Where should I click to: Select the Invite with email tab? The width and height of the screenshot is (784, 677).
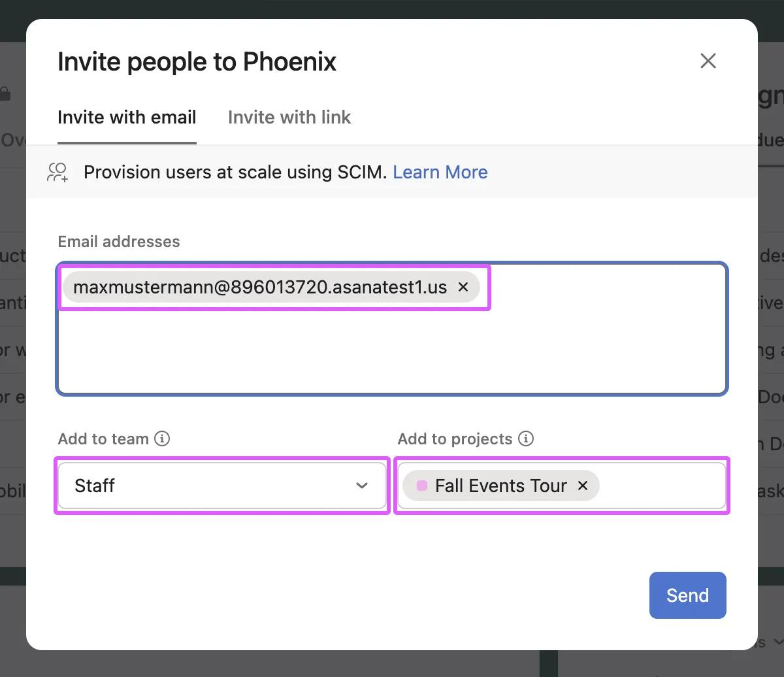127,118
